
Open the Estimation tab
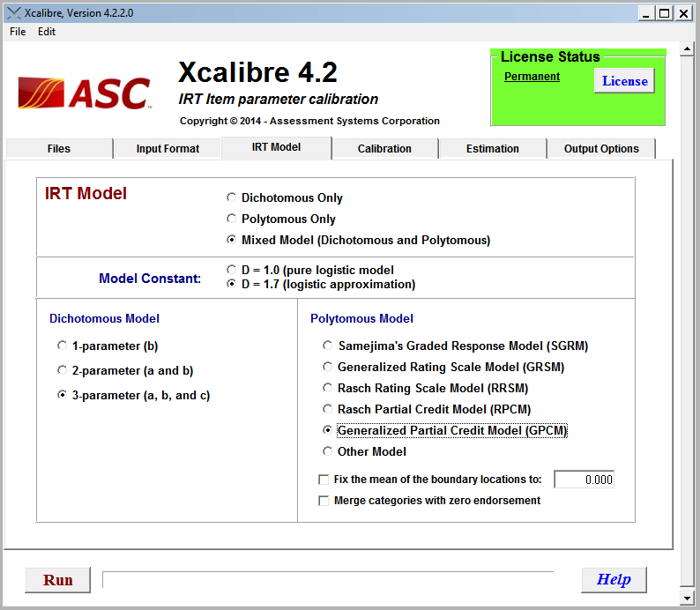click(492, 149)
